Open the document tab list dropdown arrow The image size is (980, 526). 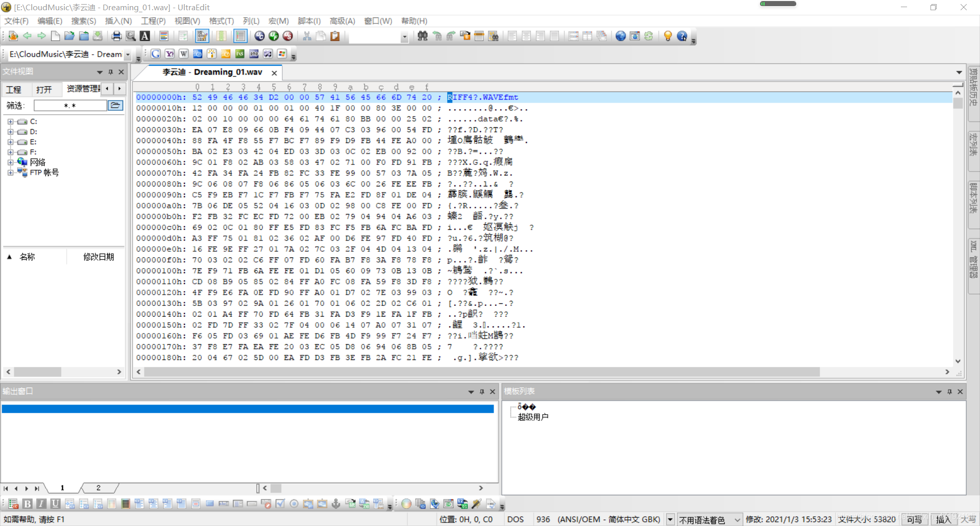click(959, 73)
